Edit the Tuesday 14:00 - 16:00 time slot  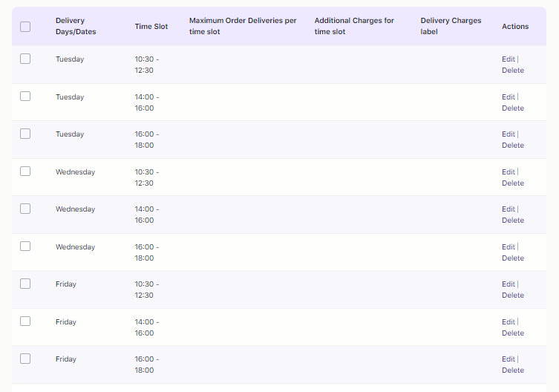point(508,97)
